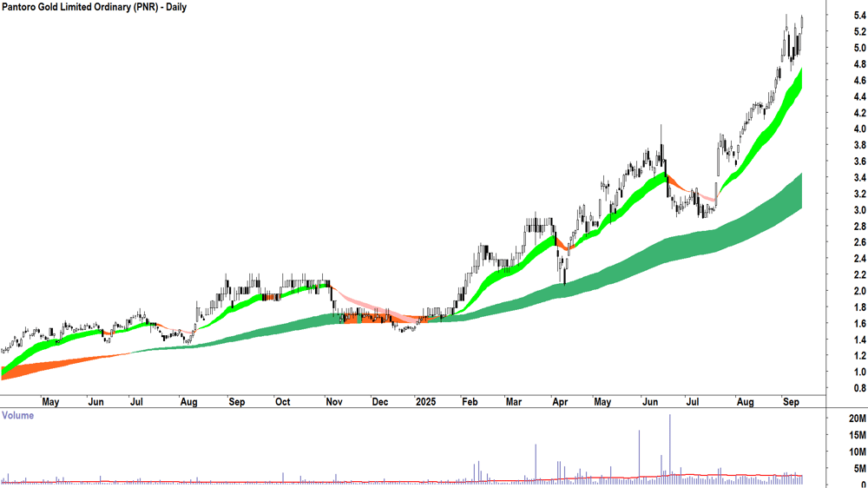The image size is (868, 488).
Task: Click the Mar label on the time axis
Action: (x=513, y=401)
